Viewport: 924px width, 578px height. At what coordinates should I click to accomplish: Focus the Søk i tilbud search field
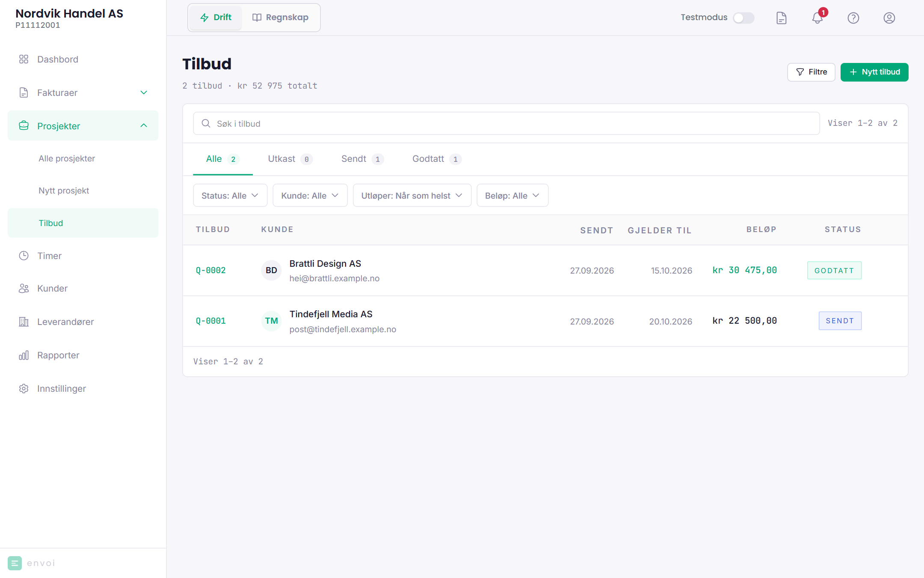point(506,123)
